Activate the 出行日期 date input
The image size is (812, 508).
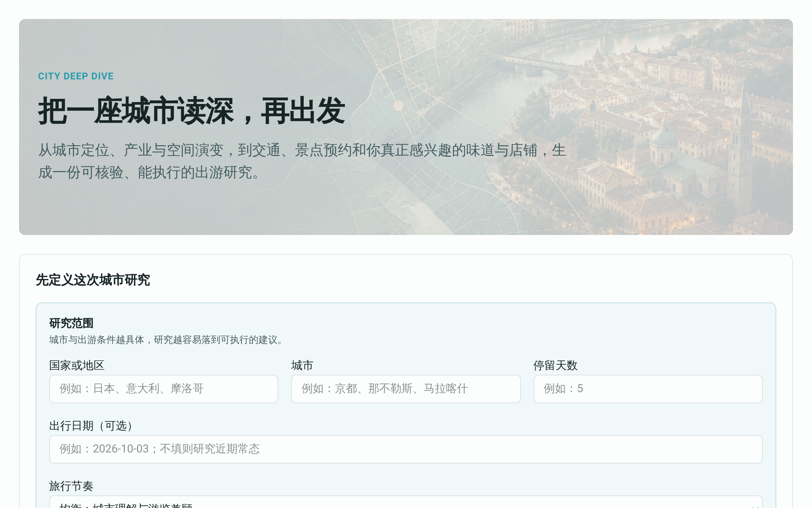click(x=406, y=449)
